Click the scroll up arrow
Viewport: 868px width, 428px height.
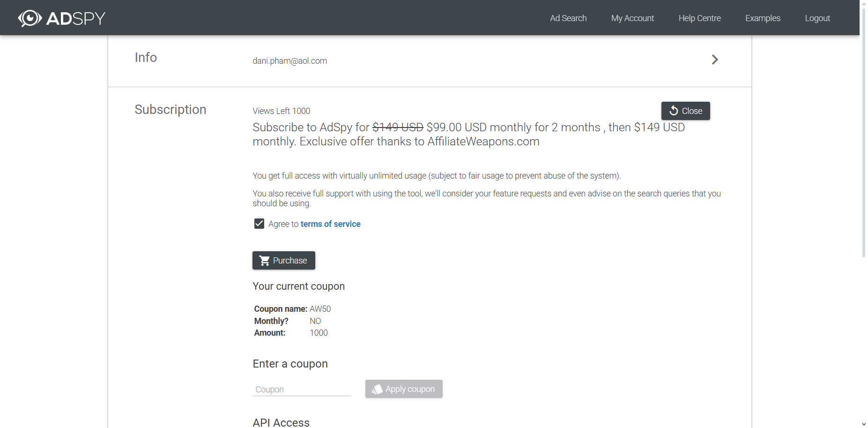click(x=863, y=3)
